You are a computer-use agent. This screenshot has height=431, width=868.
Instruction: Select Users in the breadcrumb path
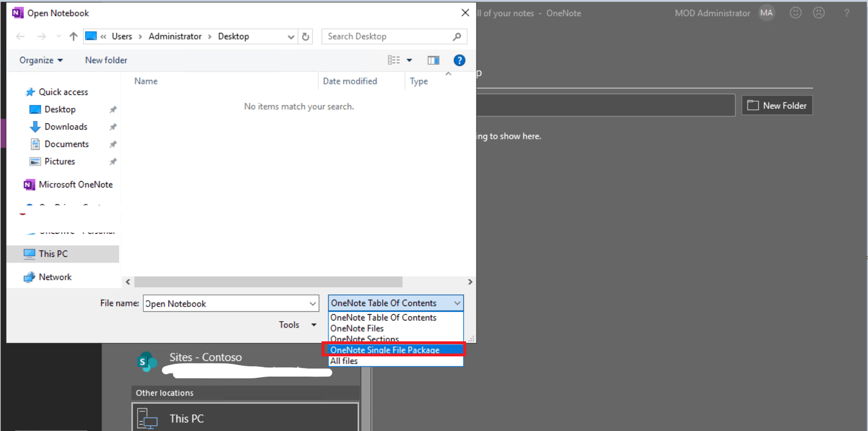[121, 36]
